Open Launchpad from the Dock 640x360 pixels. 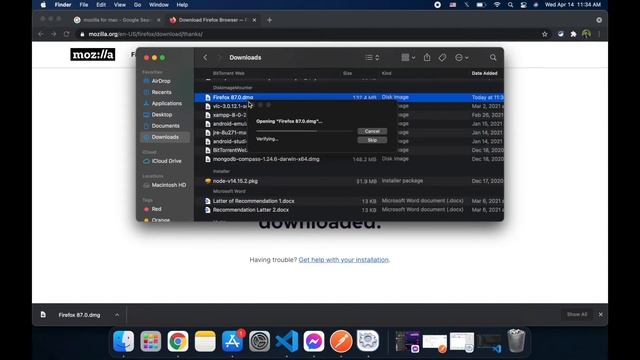click(x=151, y=341)
